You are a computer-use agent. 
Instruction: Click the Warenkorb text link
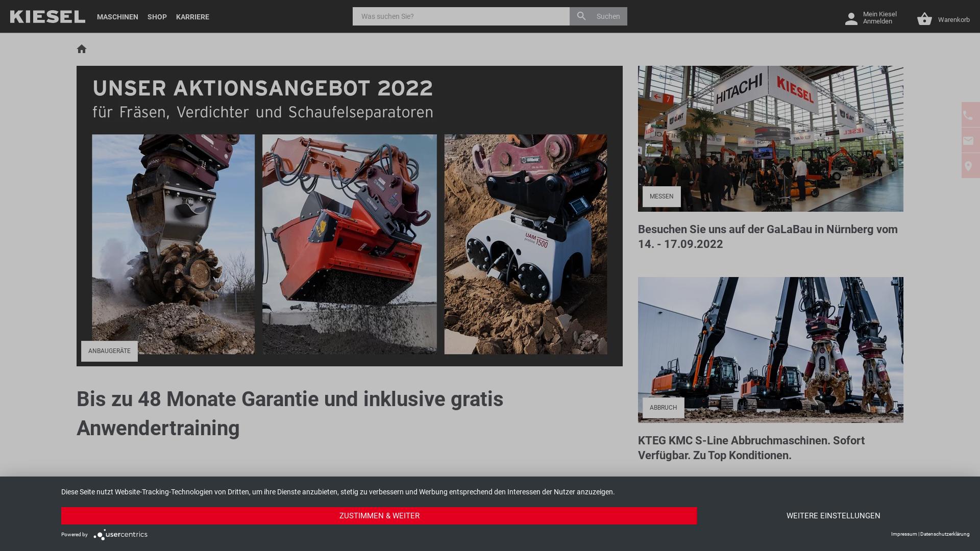click(x=953, y=19)
